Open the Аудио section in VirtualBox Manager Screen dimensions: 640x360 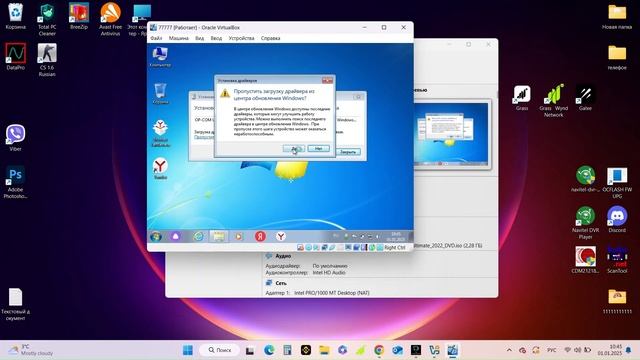click(x=283, y=256)
